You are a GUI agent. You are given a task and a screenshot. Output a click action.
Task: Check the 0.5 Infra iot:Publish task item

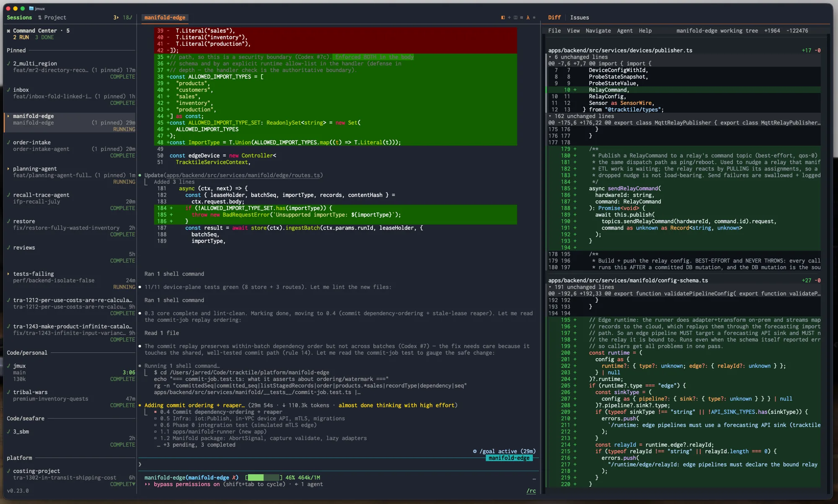click(249, 419)
